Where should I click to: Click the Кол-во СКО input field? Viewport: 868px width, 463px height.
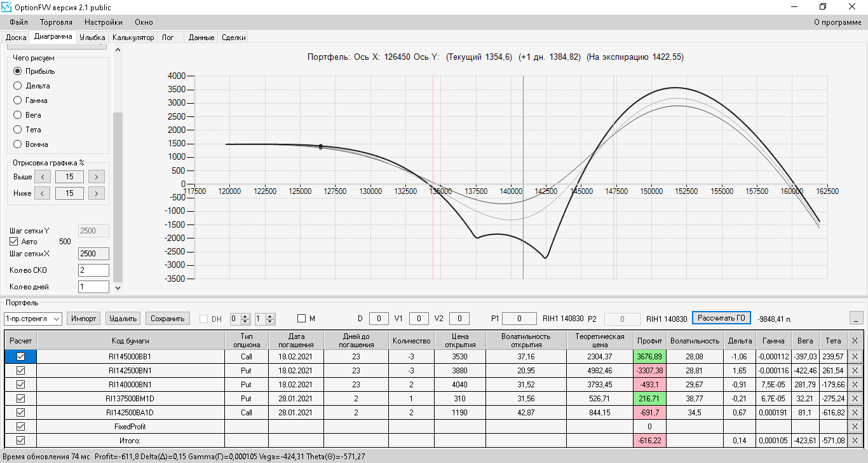tap(93, 270)
